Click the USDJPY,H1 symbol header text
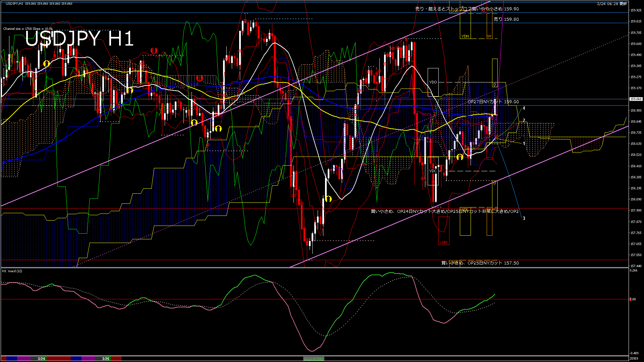This screenshot has height=362, width=644. coord(15,4)
